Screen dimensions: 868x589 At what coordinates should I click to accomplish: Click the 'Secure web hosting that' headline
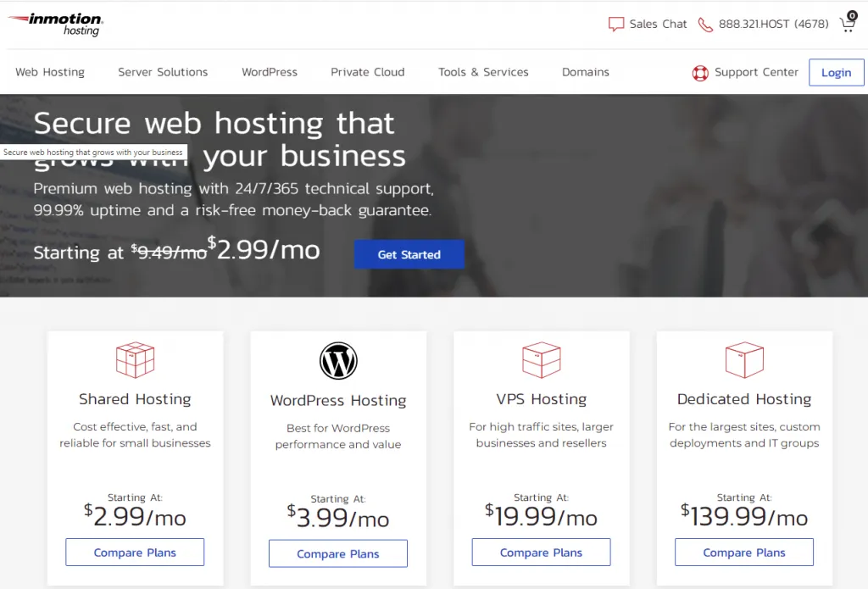(x=214, y=123)
